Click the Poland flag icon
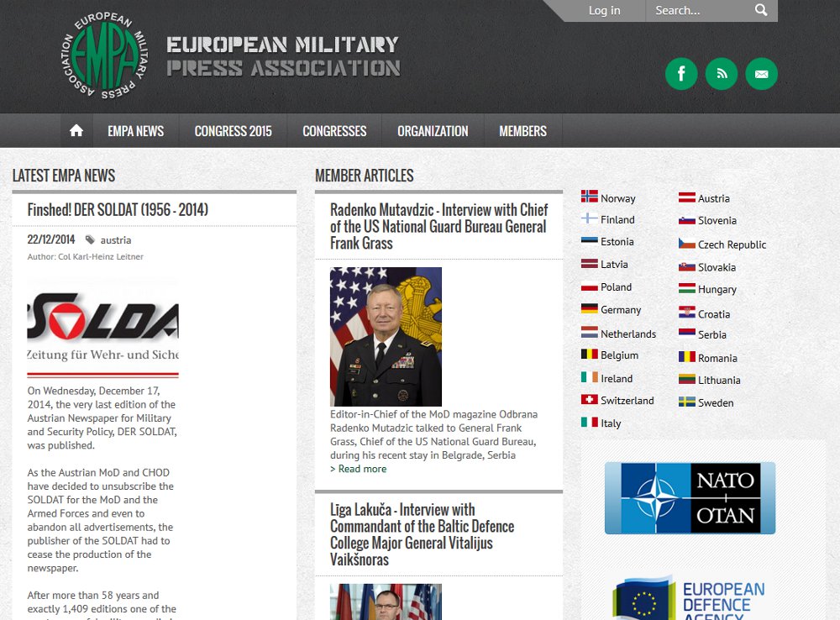This screenshot has height=620, width=840. [590, 286]
